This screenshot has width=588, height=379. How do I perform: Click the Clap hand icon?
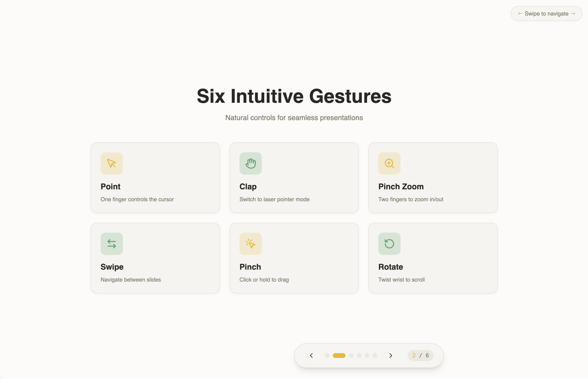250,163
